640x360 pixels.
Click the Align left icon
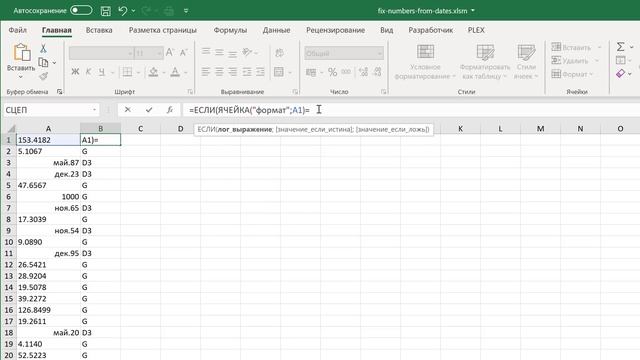pyautogui.click(x=206, y=72)
